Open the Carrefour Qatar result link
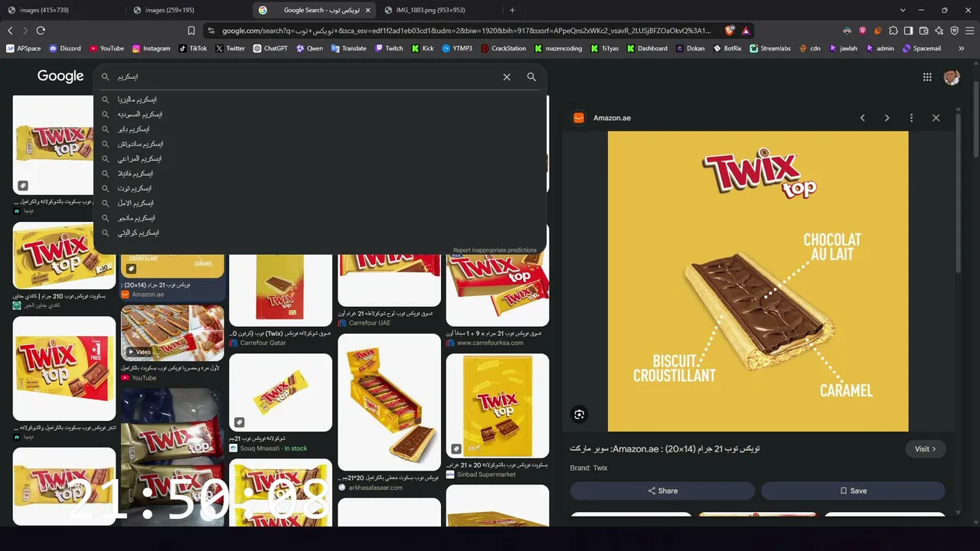 pos(263,343)
